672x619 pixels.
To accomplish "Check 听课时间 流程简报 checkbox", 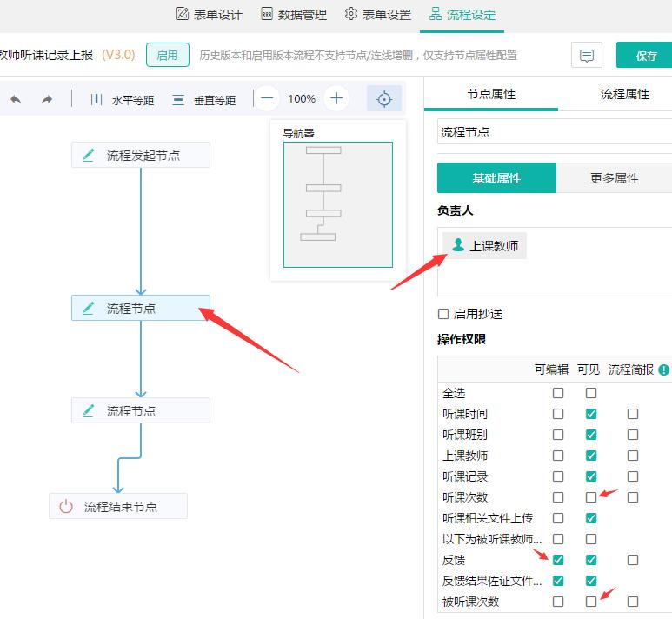I will tap(633, 414).
